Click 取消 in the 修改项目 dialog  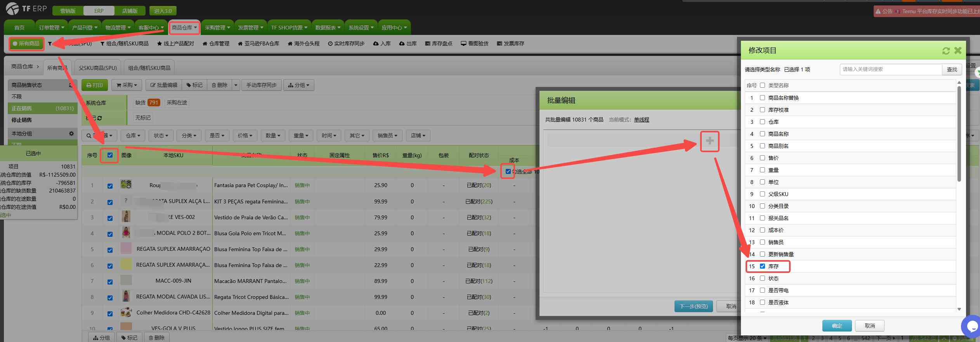click(870, 326)
